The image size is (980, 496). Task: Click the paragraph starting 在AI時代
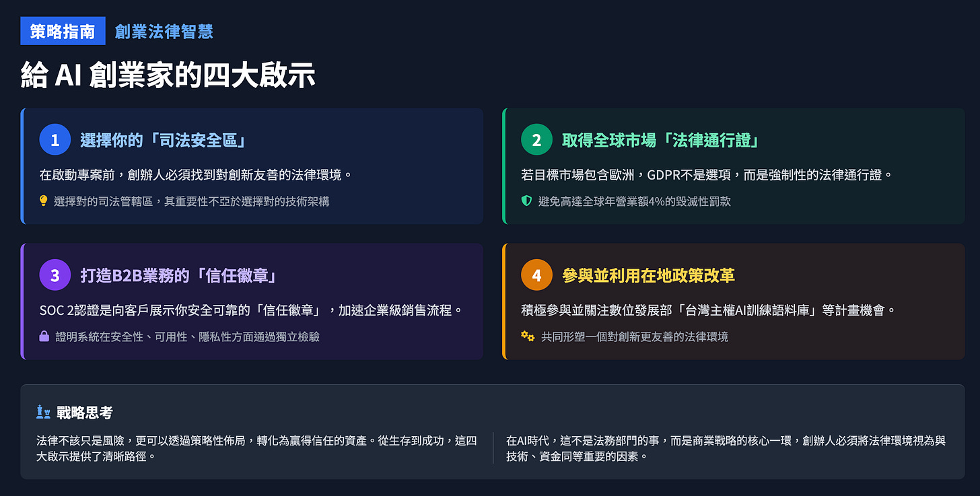[726, 448]
